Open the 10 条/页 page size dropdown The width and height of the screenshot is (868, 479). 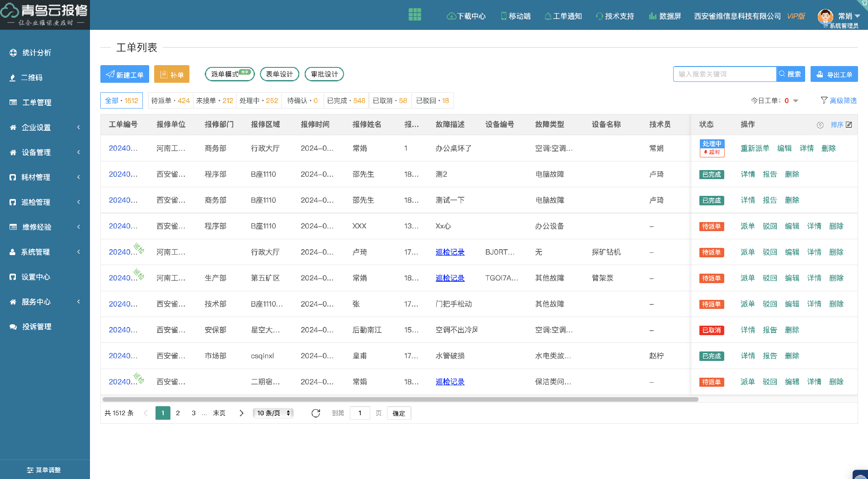click(x=274, y=413)
